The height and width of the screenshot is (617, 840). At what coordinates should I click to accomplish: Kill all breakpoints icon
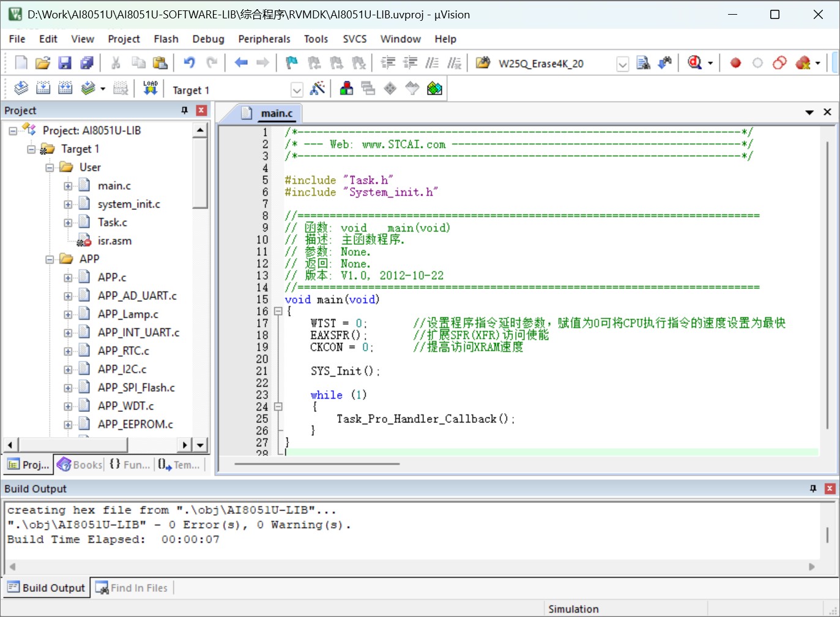coord(803,63)
